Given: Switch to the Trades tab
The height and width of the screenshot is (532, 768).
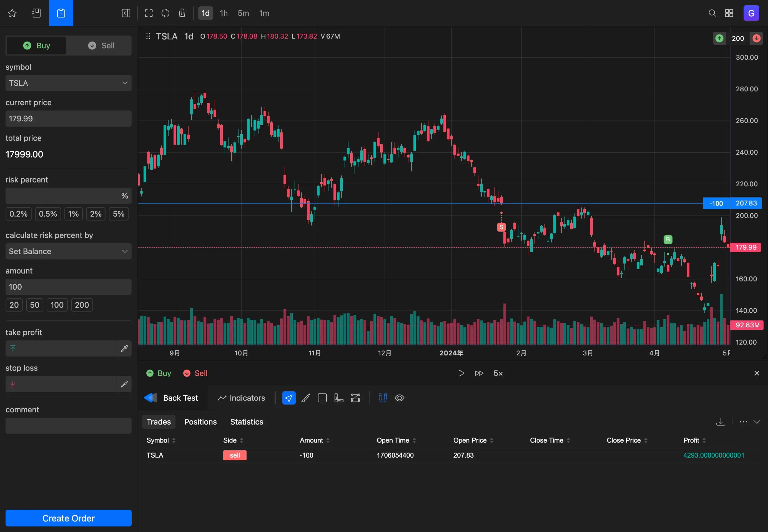Looking at the screenshot, I should point(159,422).
